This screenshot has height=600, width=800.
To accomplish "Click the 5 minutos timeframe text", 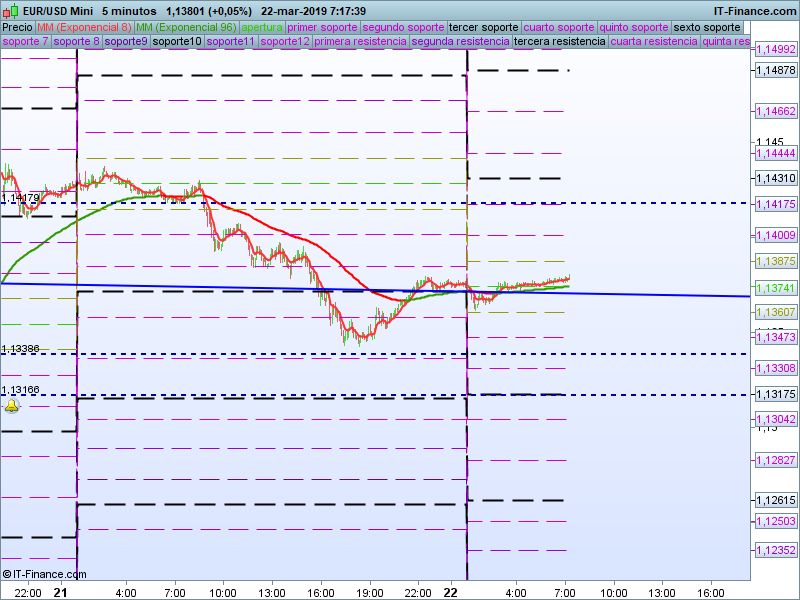I will pyautogui.click(x=129, y=10).
